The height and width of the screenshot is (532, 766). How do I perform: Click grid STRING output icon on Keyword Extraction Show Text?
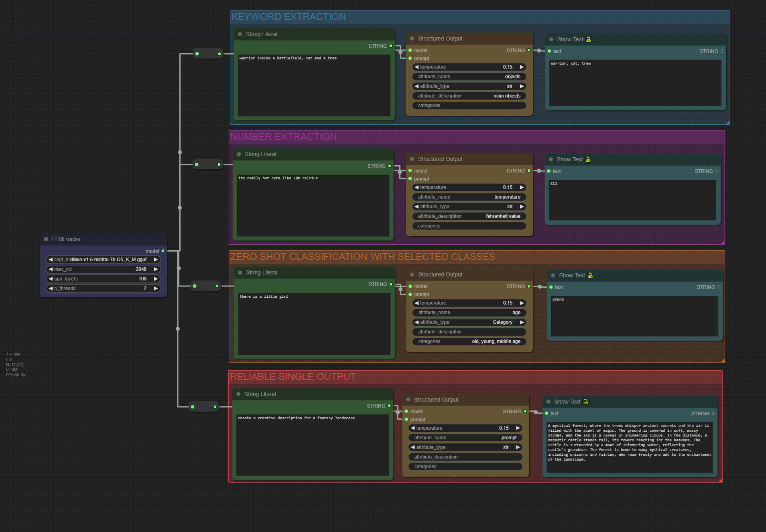pyautogui.click(x=722, y=51)
